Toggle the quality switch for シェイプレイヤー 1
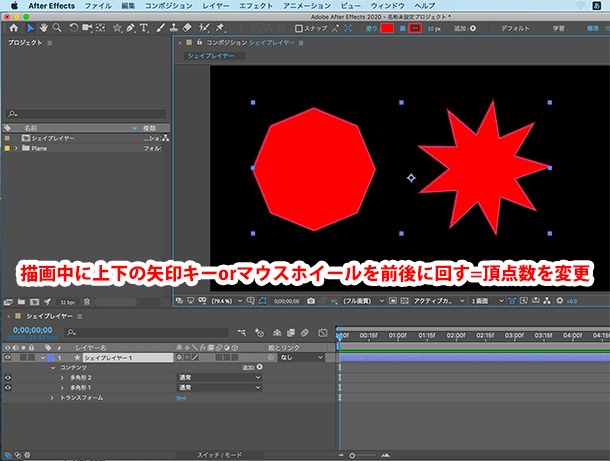 195,358
